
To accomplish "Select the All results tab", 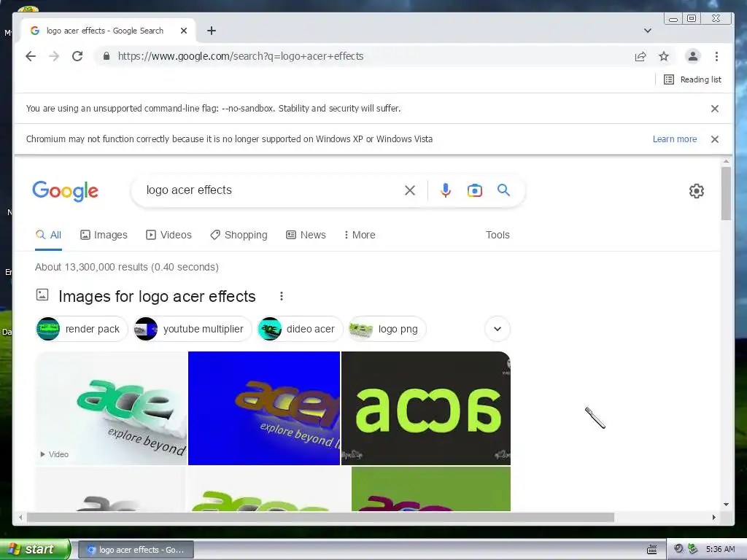I will (x=49, y=235).
